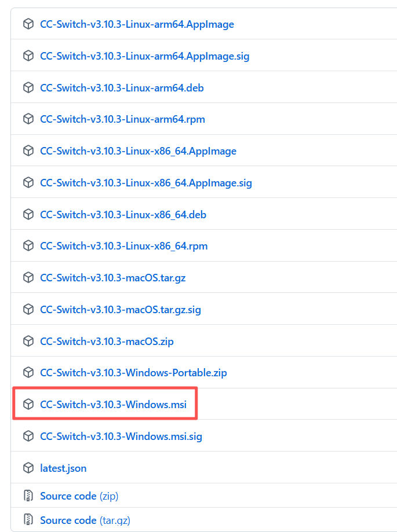This screenshot has width=397, height=532.
Task: Click package icon beside Linux-x86_64.deb
Action: click(x=28, y=214)
